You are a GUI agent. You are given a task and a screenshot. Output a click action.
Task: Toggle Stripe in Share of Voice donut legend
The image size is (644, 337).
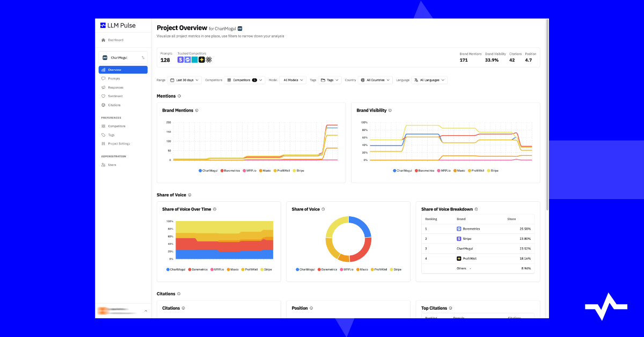(x=396, y=269)
